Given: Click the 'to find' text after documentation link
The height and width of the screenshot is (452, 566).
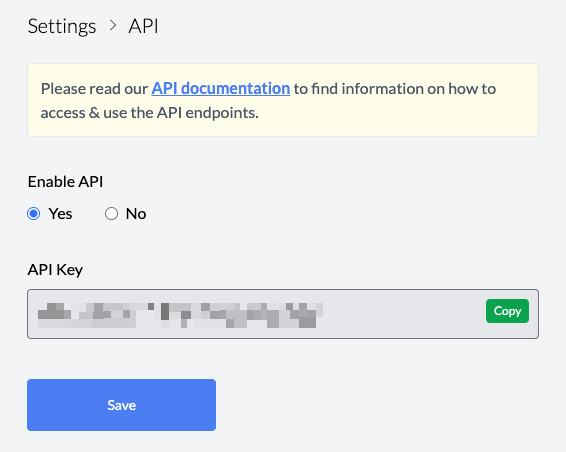Looking at the screenshot, I should tap(316, 88).
